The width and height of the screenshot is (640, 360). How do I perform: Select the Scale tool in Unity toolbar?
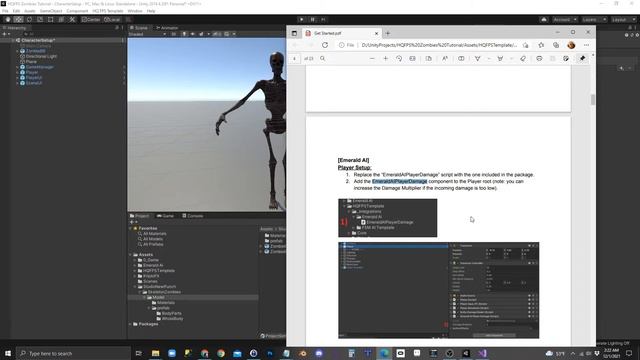tap(40, 19)
